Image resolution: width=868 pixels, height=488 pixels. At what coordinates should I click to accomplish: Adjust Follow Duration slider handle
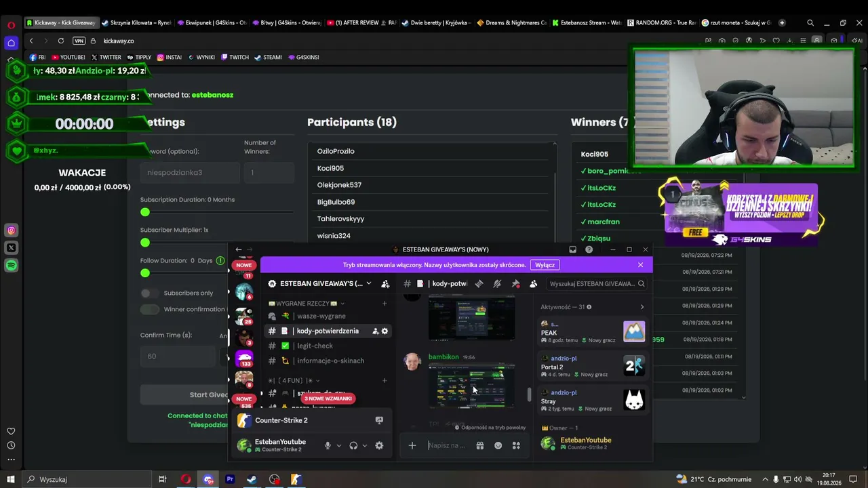pyautogui.click(x=145, y=273)
